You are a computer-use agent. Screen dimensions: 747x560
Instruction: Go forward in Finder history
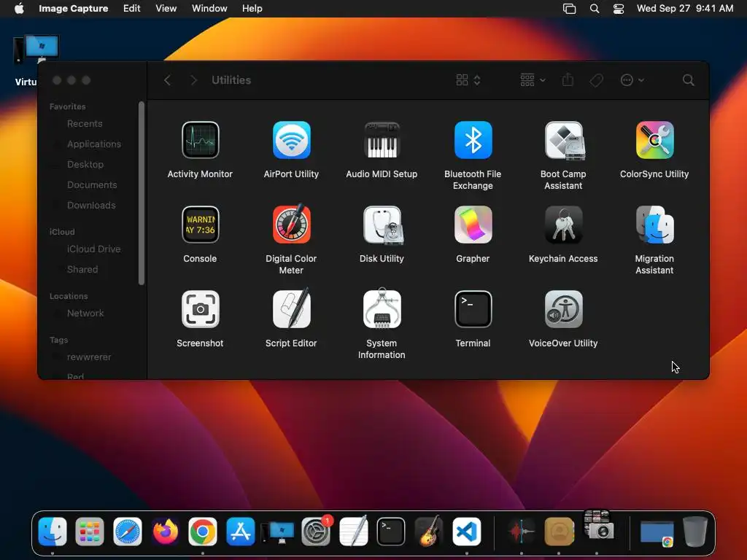click(x=193, y=80)
